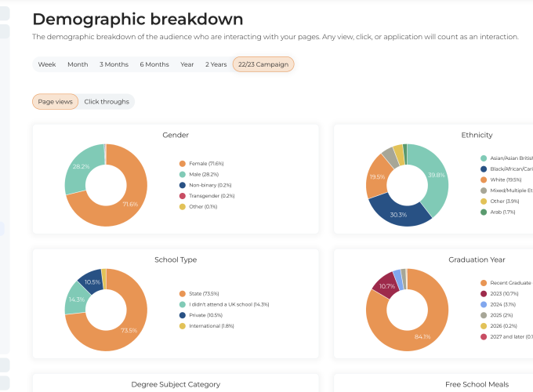Show Page views data
Screen dimensions: 533x392
[56, 102]
